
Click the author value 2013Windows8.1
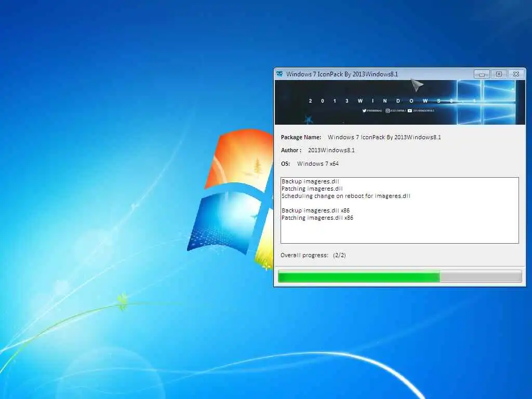pyautogui.click(x=331, y=150)
